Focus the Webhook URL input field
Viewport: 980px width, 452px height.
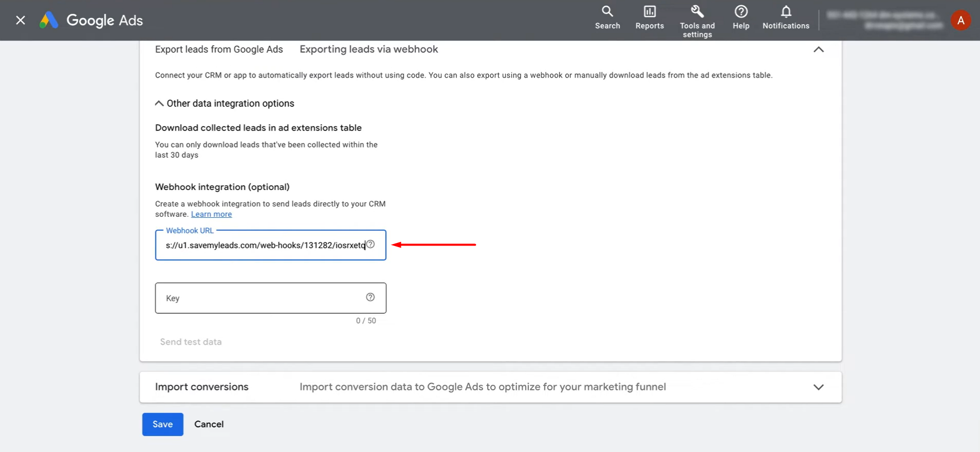pyautogui.click(x=262, y=246)
